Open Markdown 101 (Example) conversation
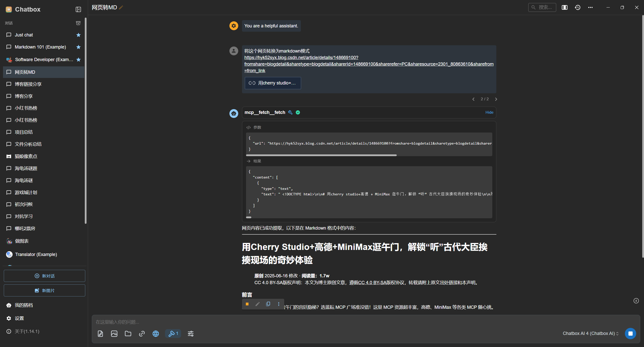644x347 pixels. point(44,47)
